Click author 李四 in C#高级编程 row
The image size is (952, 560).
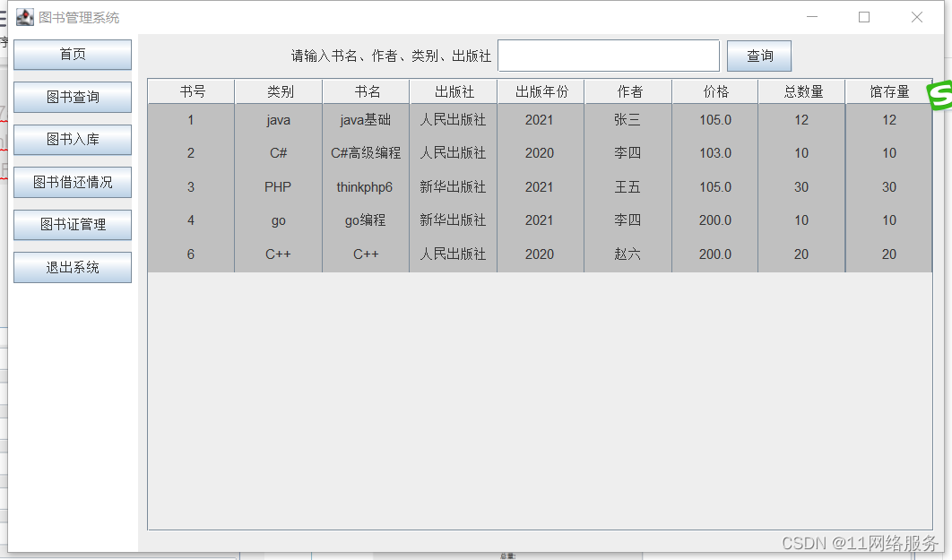click(628, 153)
